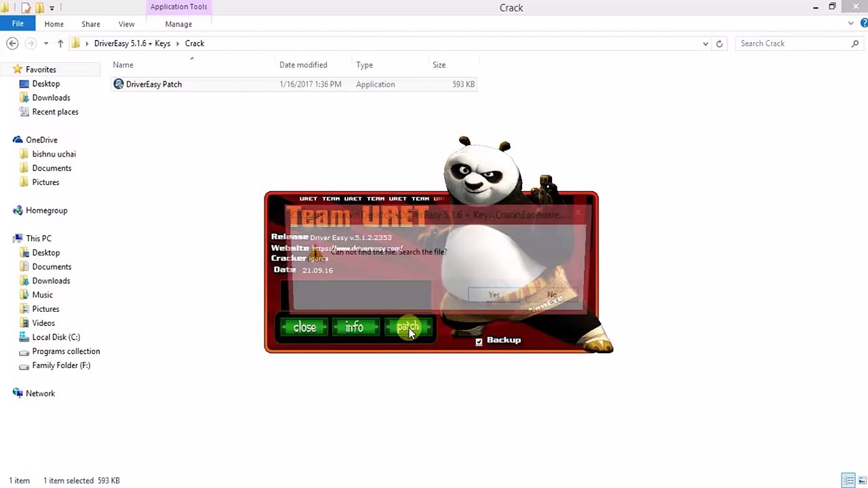
Task: Select the Application Tools contextual tab
Action: coord(178,7)
